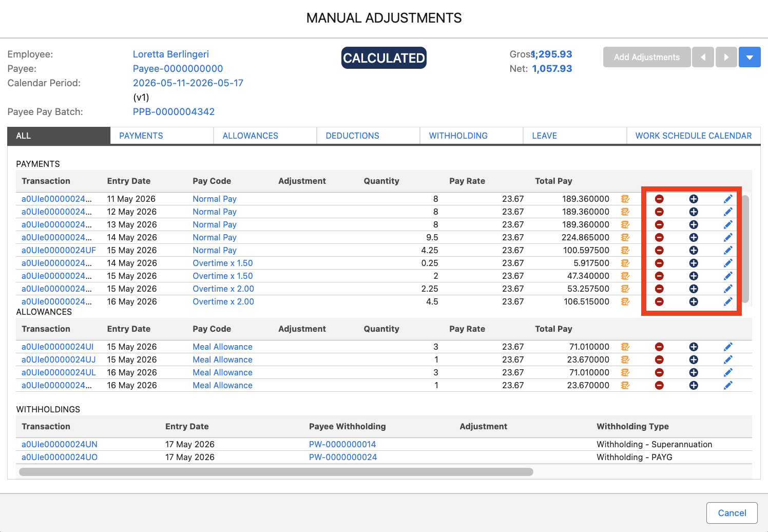Click the horizontal scrollbar under withholdings
The height and width of the screenshot is (532, 768).
(276, 471)
